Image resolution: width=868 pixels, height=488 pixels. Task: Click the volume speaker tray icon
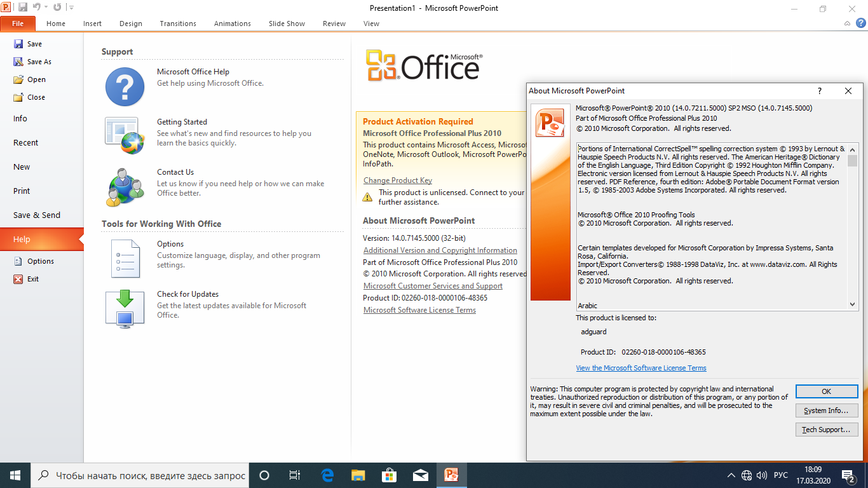click(762, 475)
